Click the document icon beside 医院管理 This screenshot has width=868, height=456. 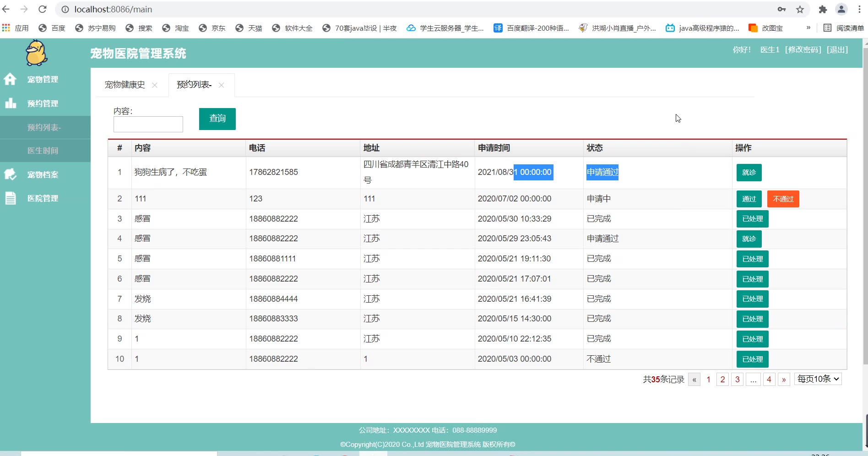[10, 198]
